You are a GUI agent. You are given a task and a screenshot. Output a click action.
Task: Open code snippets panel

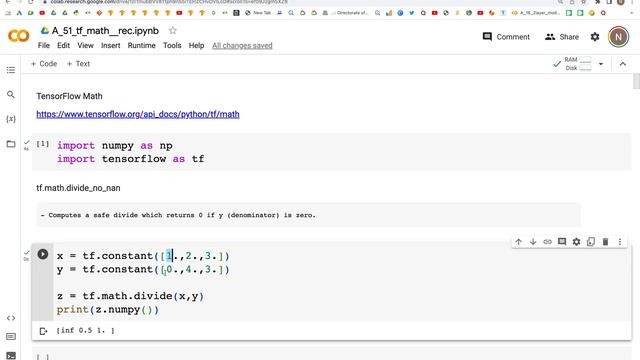pos(11,318)
